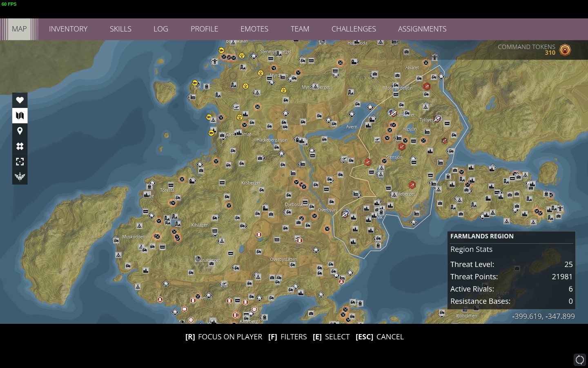This screenshot has height=368, width=588.
Task: Click the CANCEL prompt
Action: tap(380, 337)
